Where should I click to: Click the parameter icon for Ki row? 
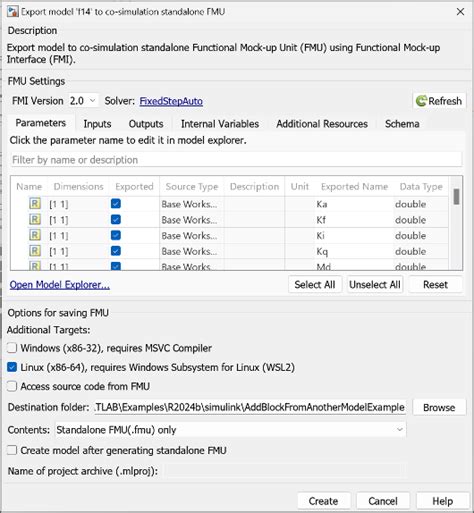pyautogui.click(x=35, y=235)
